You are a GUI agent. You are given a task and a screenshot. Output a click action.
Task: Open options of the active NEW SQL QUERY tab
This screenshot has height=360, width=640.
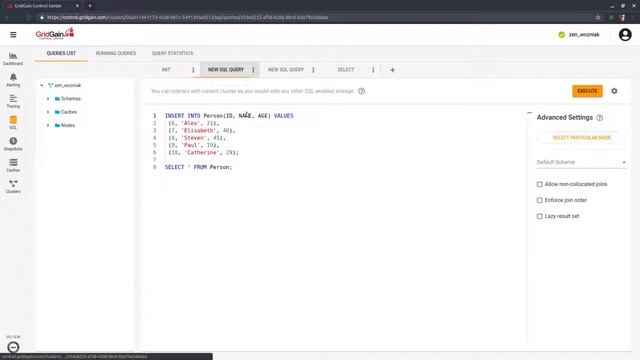[x=253, y=70]
